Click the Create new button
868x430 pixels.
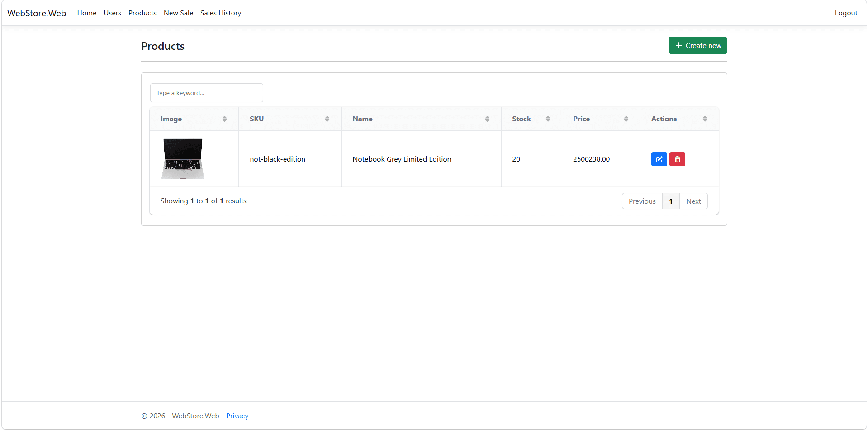pyautogui.click(x=698, y=45)
